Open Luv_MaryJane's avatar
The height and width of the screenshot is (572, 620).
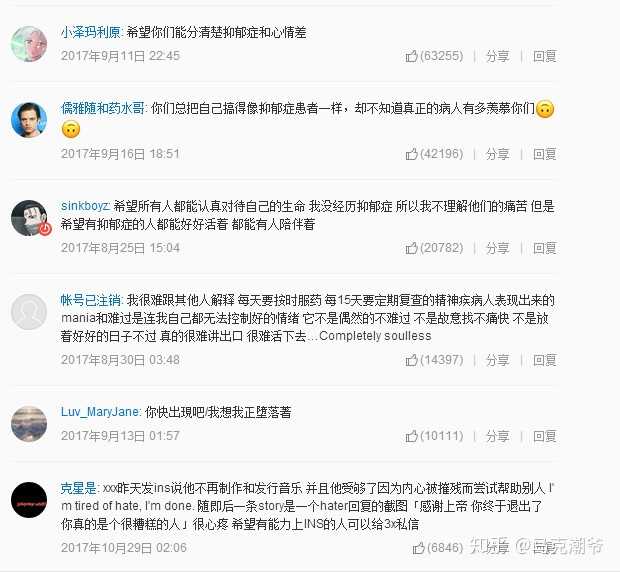[29, 423]
